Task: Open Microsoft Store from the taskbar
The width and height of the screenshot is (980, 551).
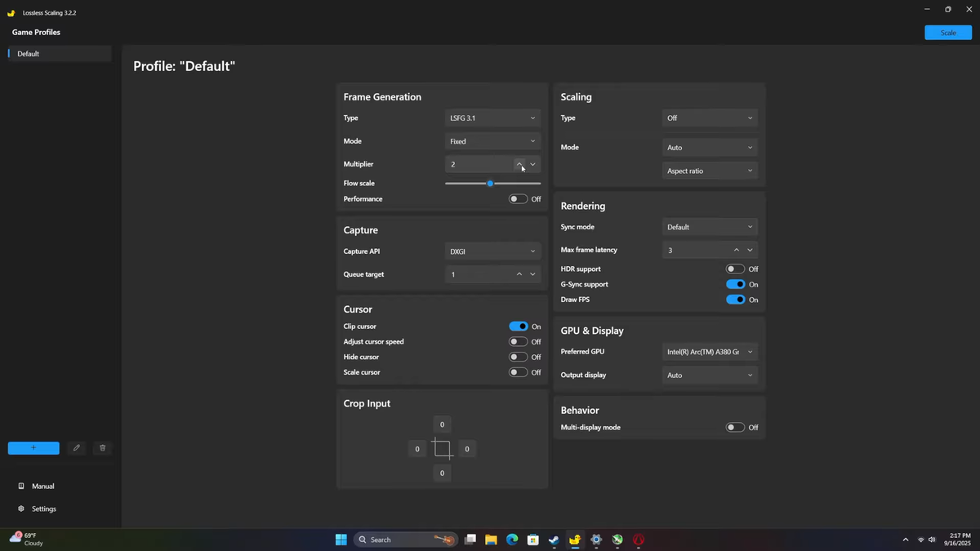Action: [533, 540]
